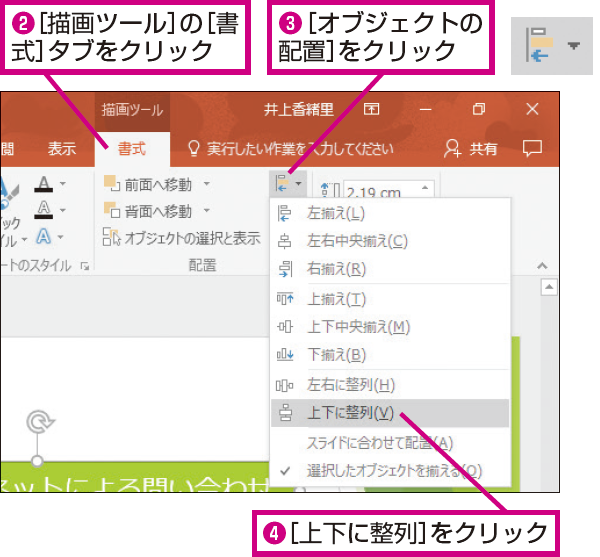Image resolution: width=600 pixels, height=557 pixels.
Task: Click the blue text effects A icon
Action: point(43,237)
